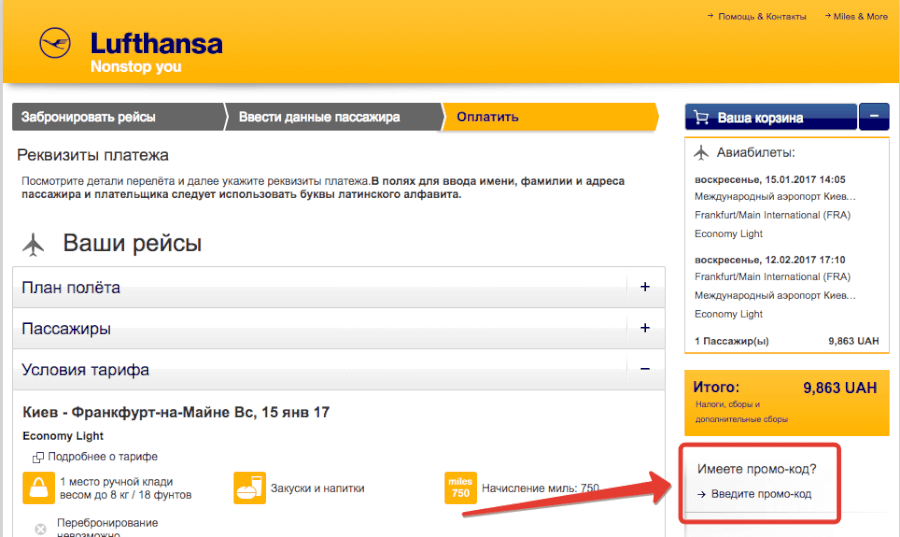The height and width of the screenshot is (537, 900).
Task: Click the airplane icon beside Авиабилеты
Action: pos(700,153)
